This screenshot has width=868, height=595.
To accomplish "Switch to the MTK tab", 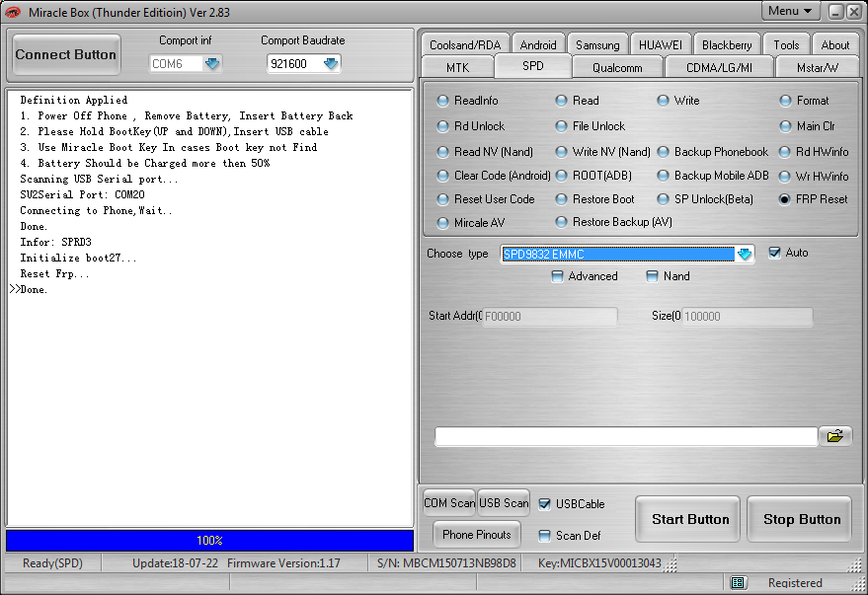I will pyautogui.click(x=457, y=67).
